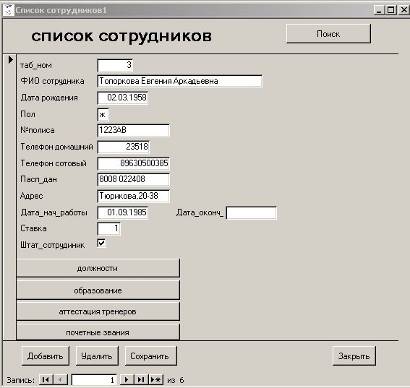This screenshot has width=410, height=388.
Task: Click the Добавить button
Action: pyautogui.click(x=45, y=356)
